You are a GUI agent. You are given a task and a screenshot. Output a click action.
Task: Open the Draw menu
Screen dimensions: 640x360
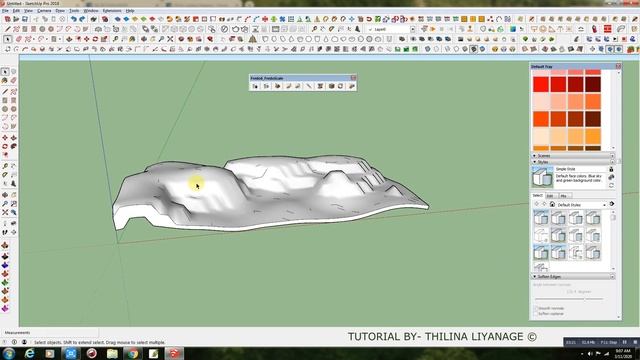click(60, 11)
